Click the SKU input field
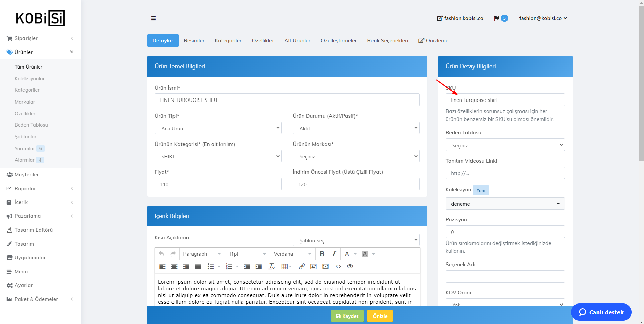The width and height of the screenshot is (644, 324). point(505,100)
